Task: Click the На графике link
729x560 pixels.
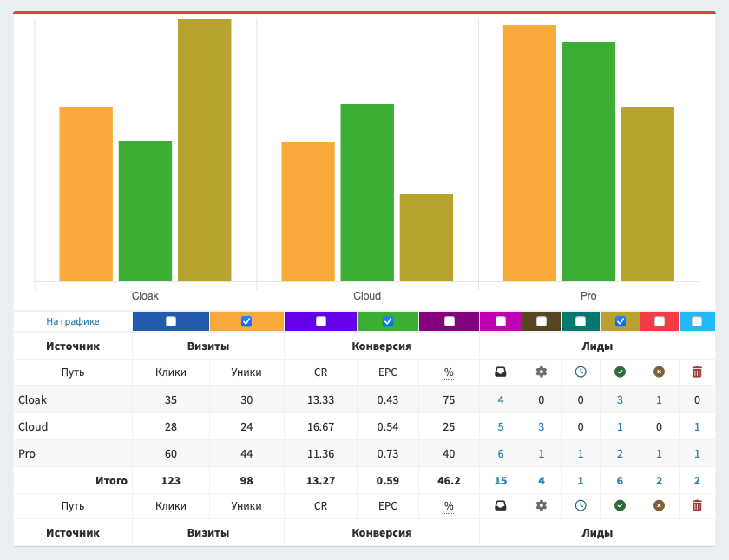Action: [x=73, y=321]
